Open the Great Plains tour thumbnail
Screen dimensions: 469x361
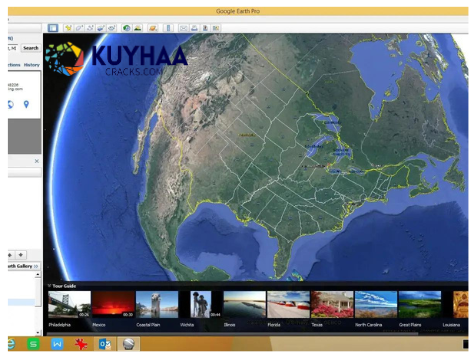(420, 304)
